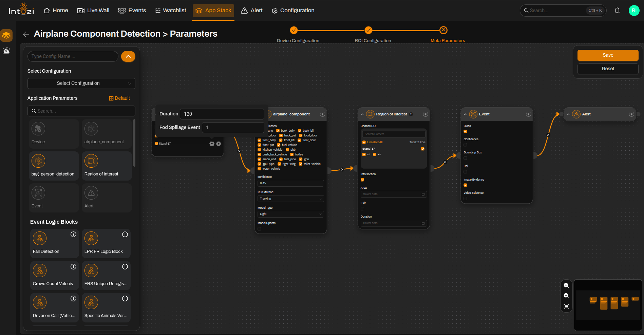Collapse the config panel with orange chevron button
Screen dimensions: 644x335
[128, 56]
